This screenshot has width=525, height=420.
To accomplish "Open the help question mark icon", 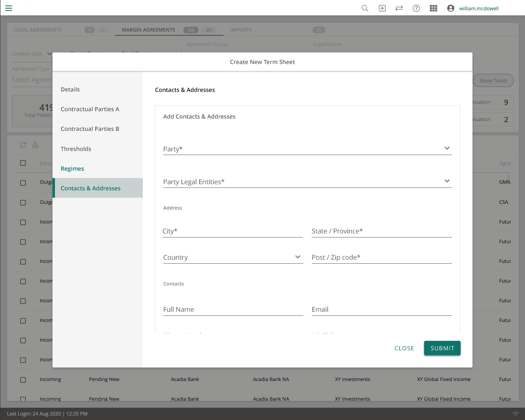I will [416, 8].
